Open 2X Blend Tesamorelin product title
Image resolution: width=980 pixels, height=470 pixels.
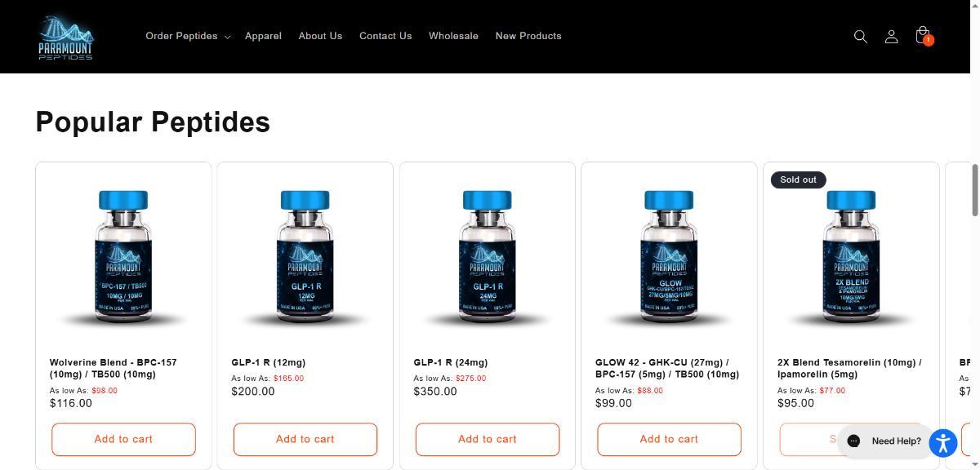[x=849, y=368]
